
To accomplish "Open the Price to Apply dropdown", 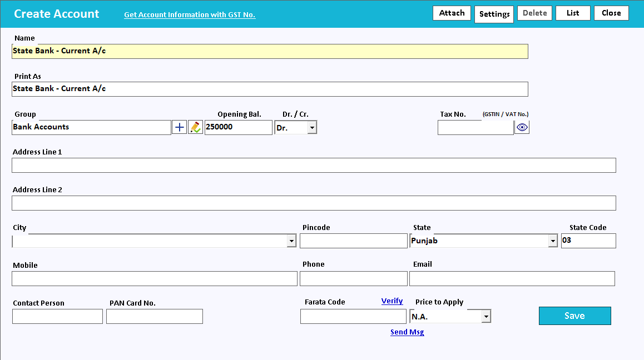I will pos(486,316).
